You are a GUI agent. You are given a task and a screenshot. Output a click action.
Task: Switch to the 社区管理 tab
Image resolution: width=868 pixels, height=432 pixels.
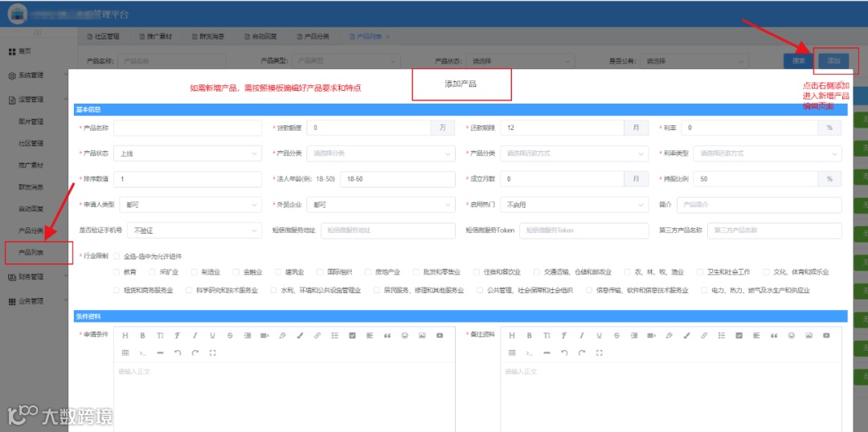point(103,36)
